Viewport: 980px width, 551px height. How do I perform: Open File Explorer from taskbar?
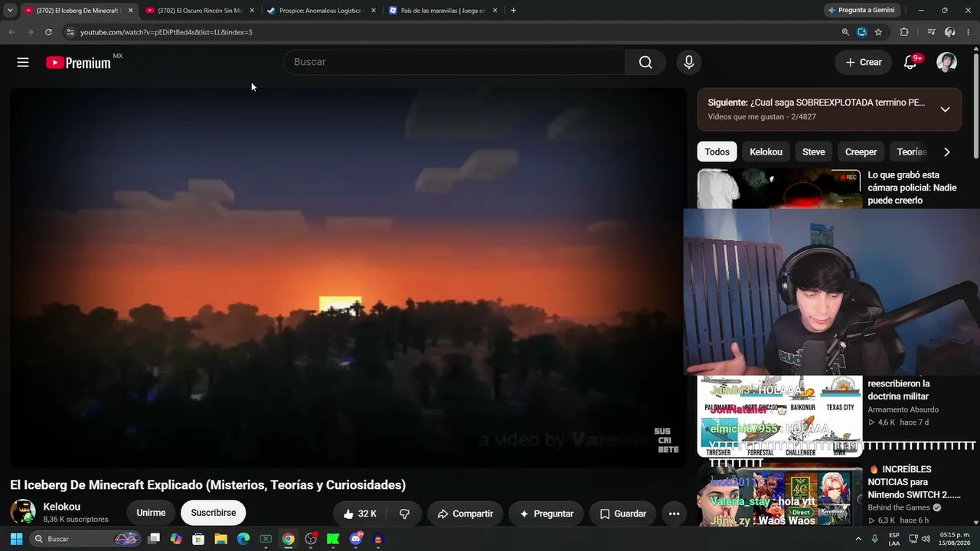tap(220, 539)
